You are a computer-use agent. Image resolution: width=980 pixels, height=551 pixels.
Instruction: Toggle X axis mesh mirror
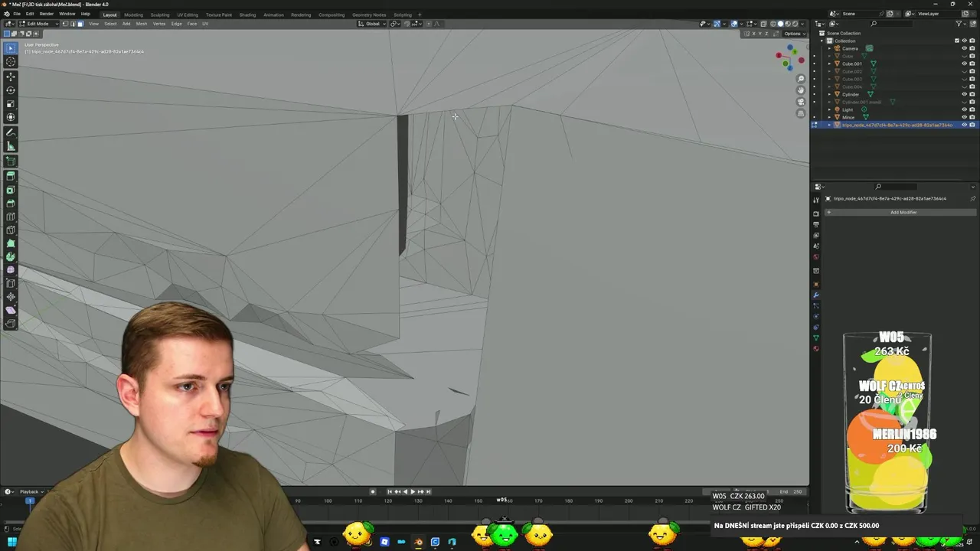tap(755, 34)
